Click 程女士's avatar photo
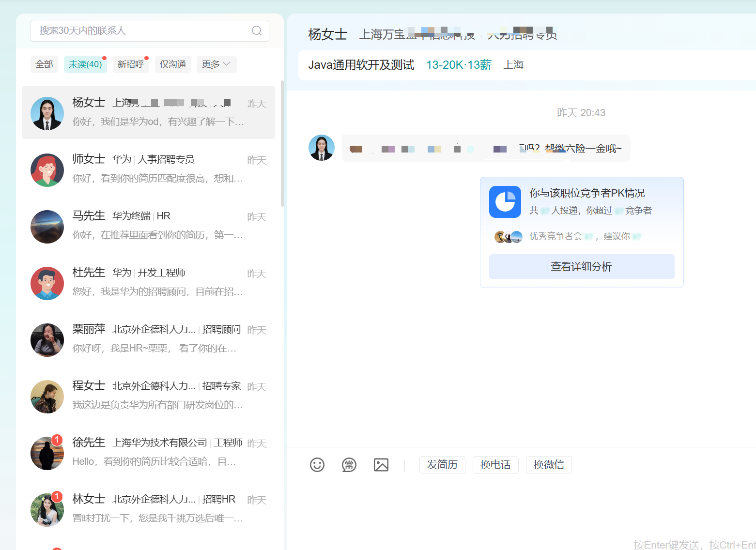 [x=47, y=397]
